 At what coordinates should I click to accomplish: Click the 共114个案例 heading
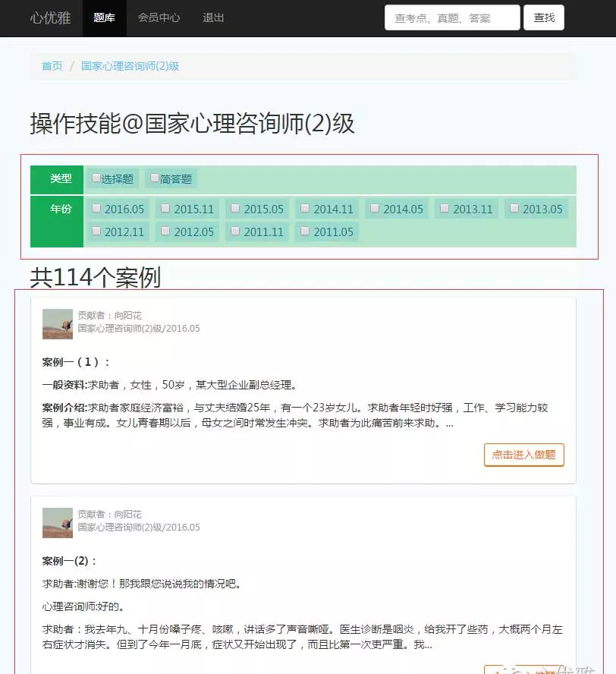pyautogui.click(x=96, y=277)
